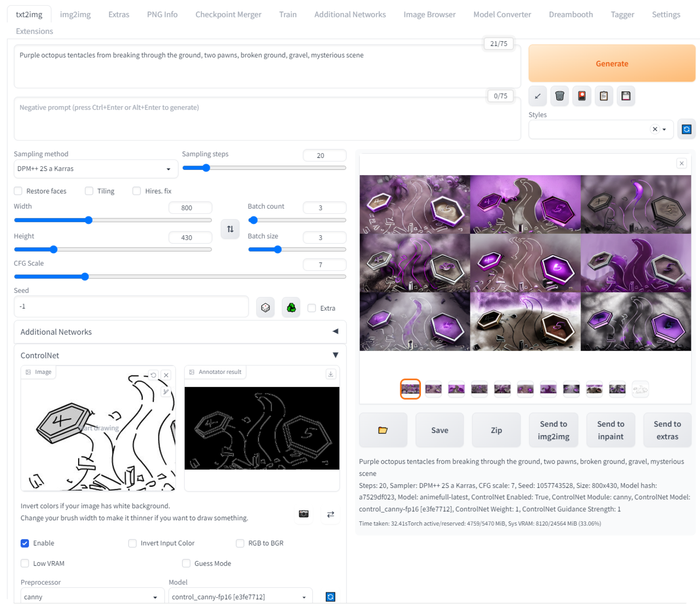Refresh the ControlNet model list
This screenshot has width=700, height=605.
330,597
